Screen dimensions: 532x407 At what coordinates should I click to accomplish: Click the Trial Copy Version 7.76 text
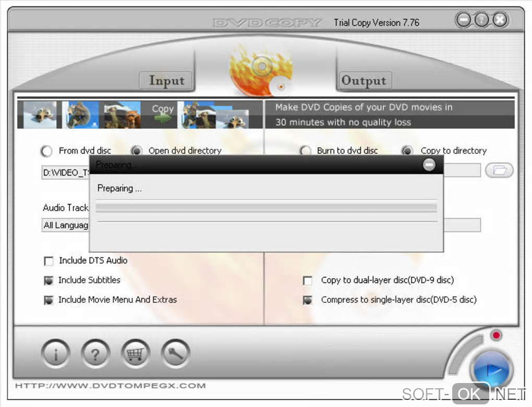click(x=377, y=23)
